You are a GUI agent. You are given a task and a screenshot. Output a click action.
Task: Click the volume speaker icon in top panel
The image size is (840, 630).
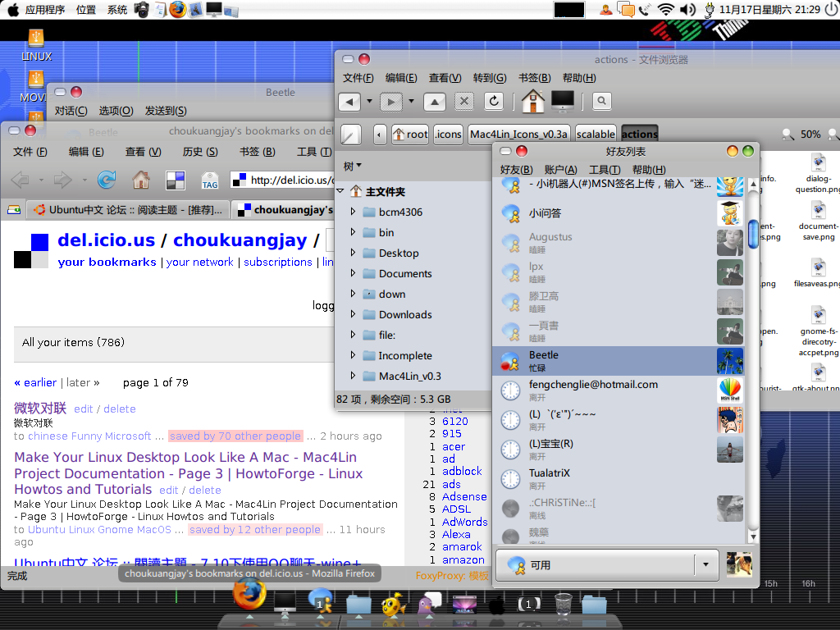pyautogui.click(x=688, y=9)
